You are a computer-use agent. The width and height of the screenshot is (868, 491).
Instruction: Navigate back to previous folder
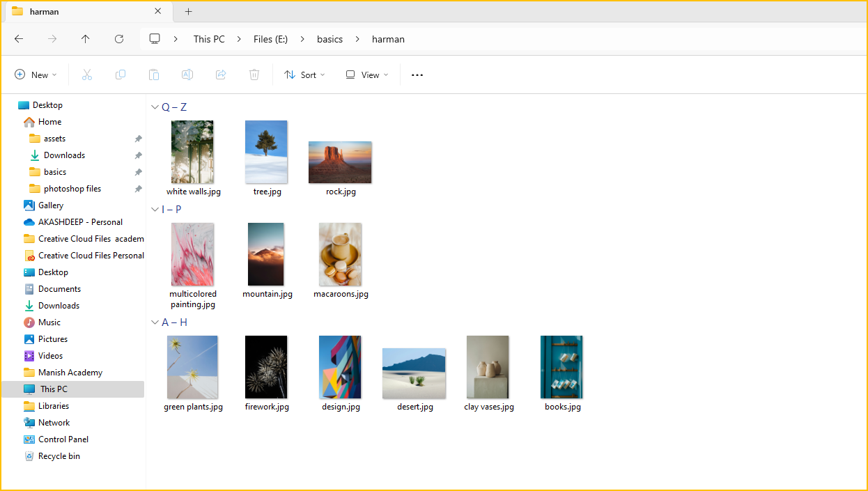(19, 39)
